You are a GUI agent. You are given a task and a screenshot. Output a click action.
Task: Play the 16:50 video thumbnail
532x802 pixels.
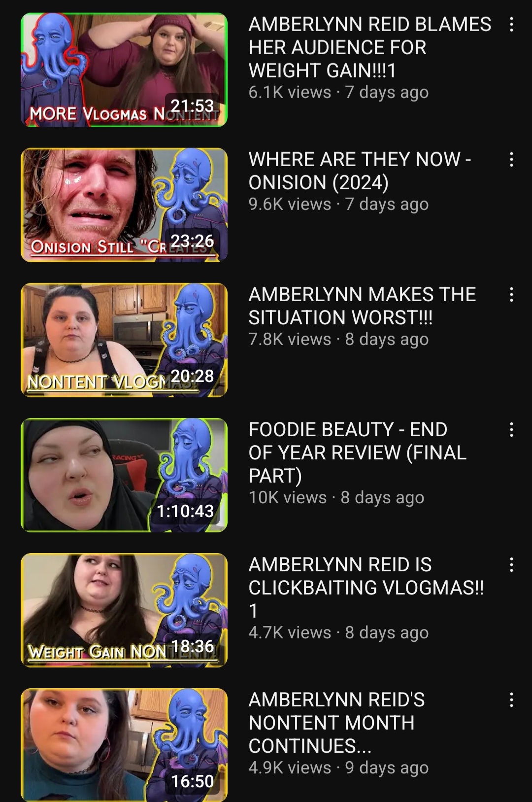124,745
